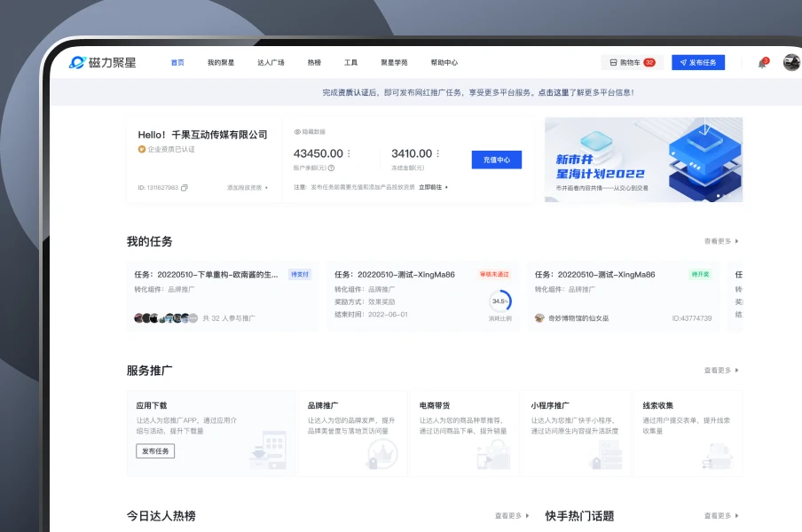Click the 43450.00 balance value
The height and width of the screenshot is (532, 802).
pyautogui.click(x=318, y=153)
